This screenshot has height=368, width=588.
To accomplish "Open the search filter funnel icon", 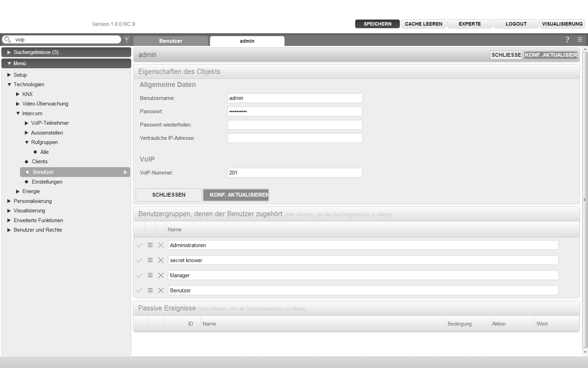I will click(127, 39).
